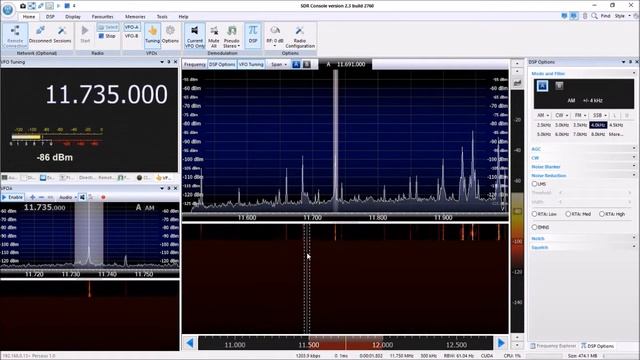The height and width of the screenshot is (360, 640).
Task: Open Radio Configuration
Action: click(x=300, y=36)
